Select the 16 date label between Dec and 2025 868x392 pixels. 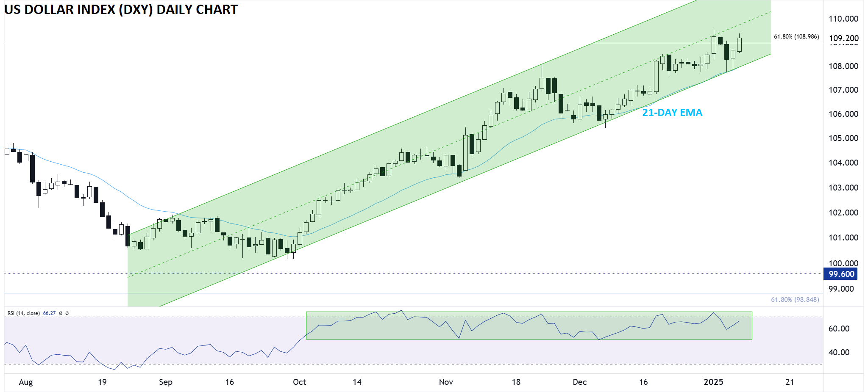[643, 382]
